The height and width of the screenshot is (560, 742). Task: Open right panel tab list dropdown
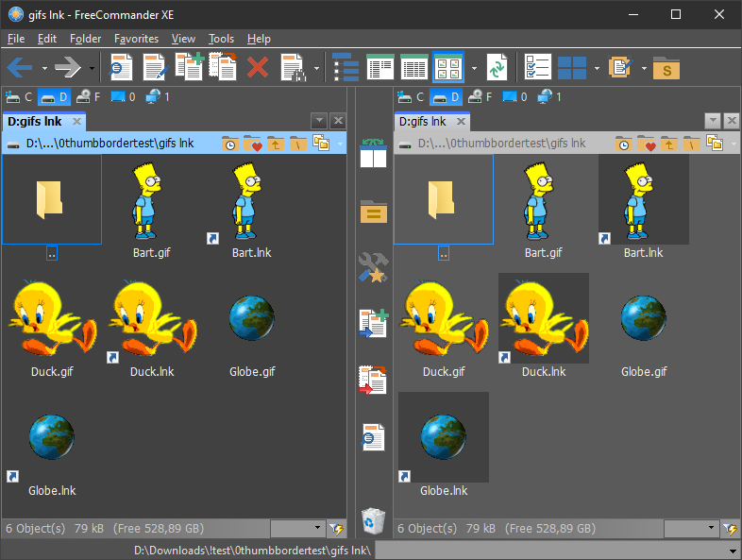(x=713, y=121)
